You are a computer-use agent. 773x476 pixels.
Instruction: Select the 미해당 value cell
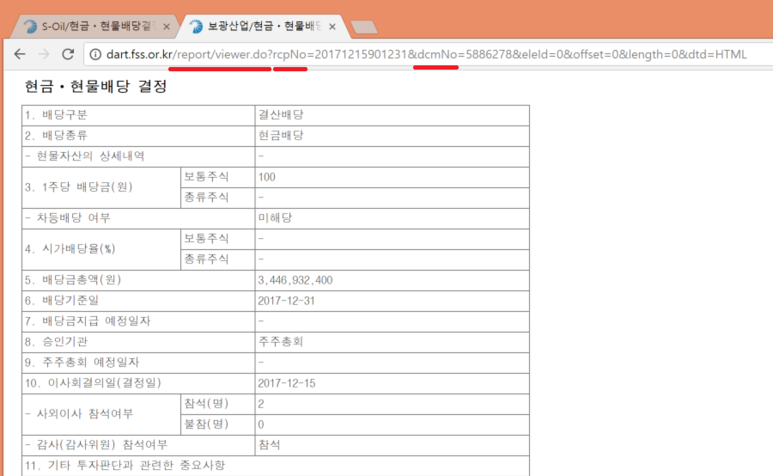[x=392, y=218]
